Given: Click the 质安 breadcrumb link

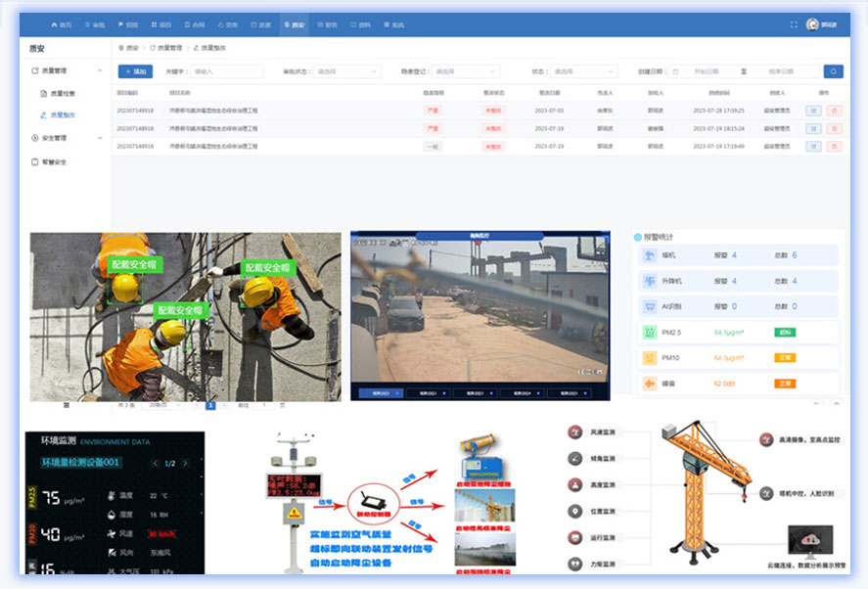Looking at the screenshot, I should coord(128,48).
